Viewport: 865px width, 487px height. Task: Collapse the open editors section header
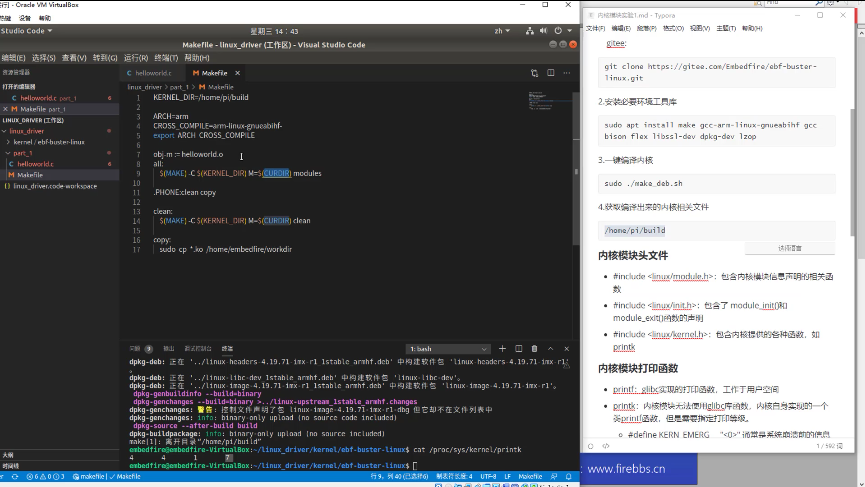pyautogui.click(x=19, y=87)
